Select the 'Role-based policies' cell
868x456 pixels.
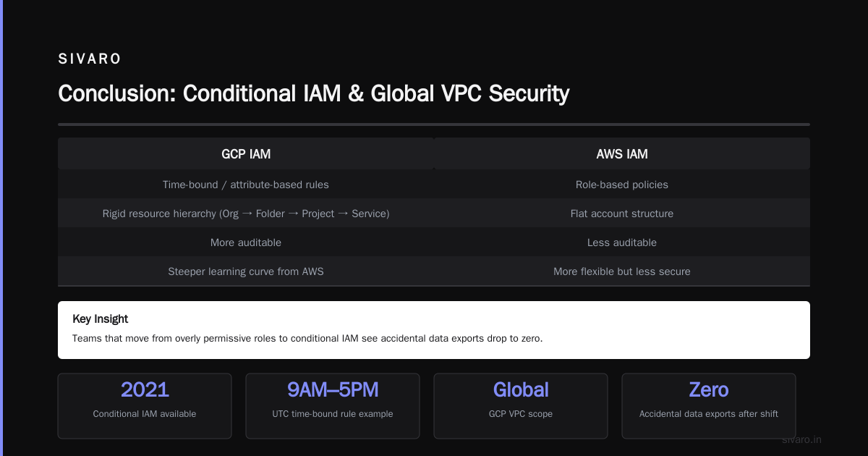(x=622, y=185)
